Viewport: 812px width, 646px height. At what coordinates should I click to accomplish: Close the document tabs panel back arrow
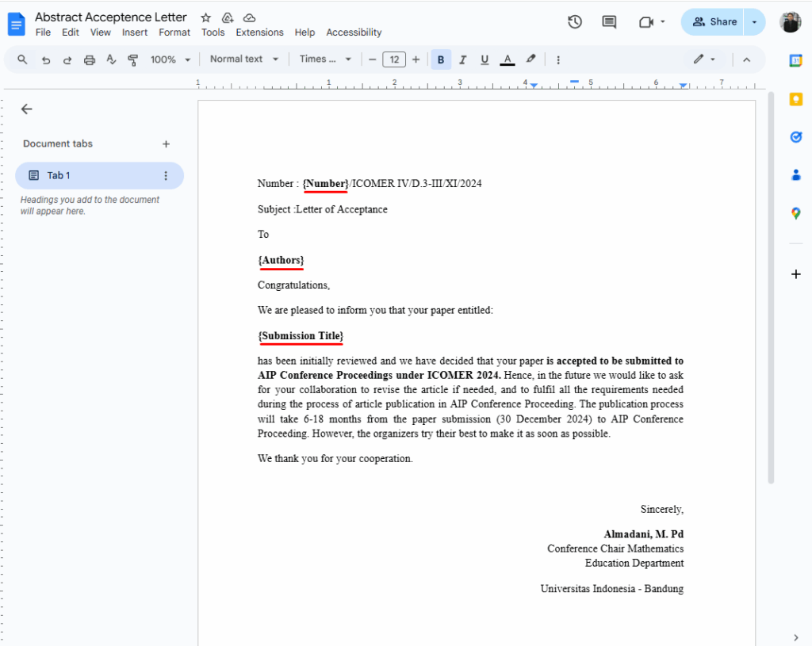click(26, 109)
